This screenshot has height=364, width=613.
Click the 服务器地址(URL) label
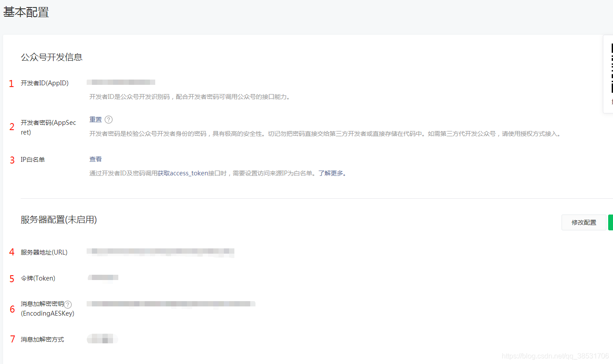point(44,252)
